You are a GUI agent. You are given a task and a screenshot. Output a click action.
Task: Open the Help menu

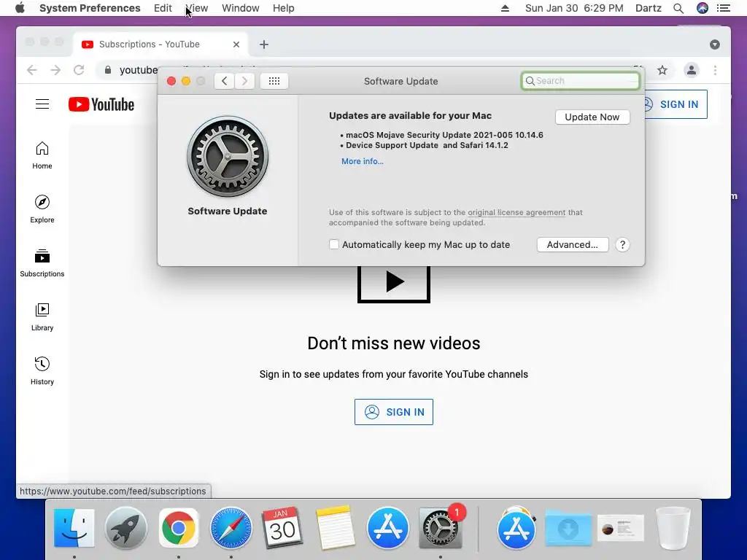point(284,8)
